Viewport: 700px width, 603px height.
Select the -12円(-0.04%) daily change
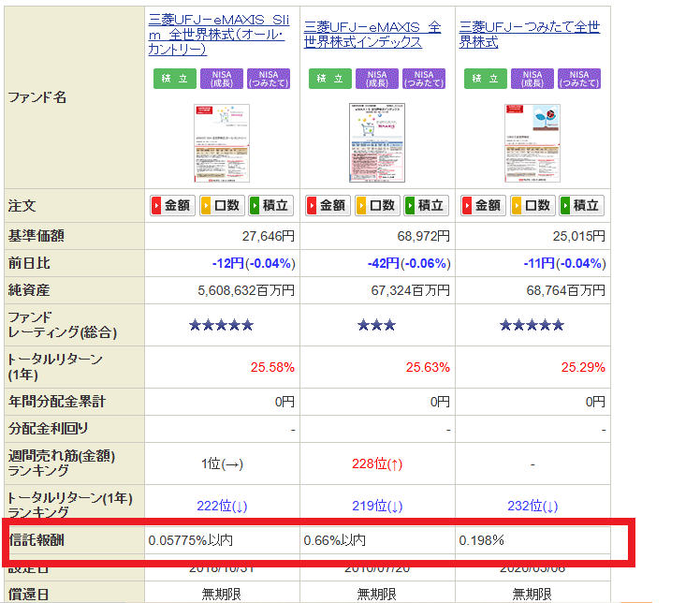[x=254, y=263]
